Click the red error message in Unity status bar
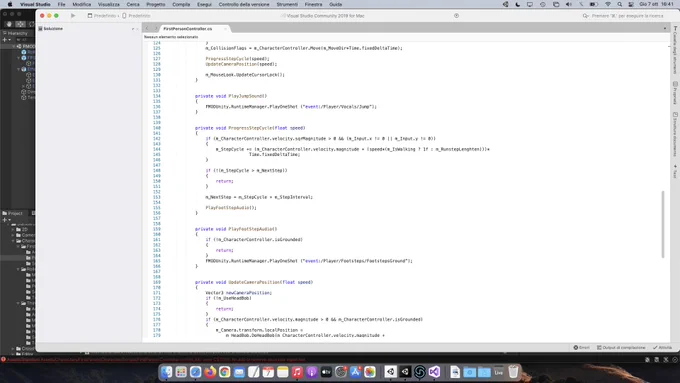 pyautogui.click(x=156, y=360)
